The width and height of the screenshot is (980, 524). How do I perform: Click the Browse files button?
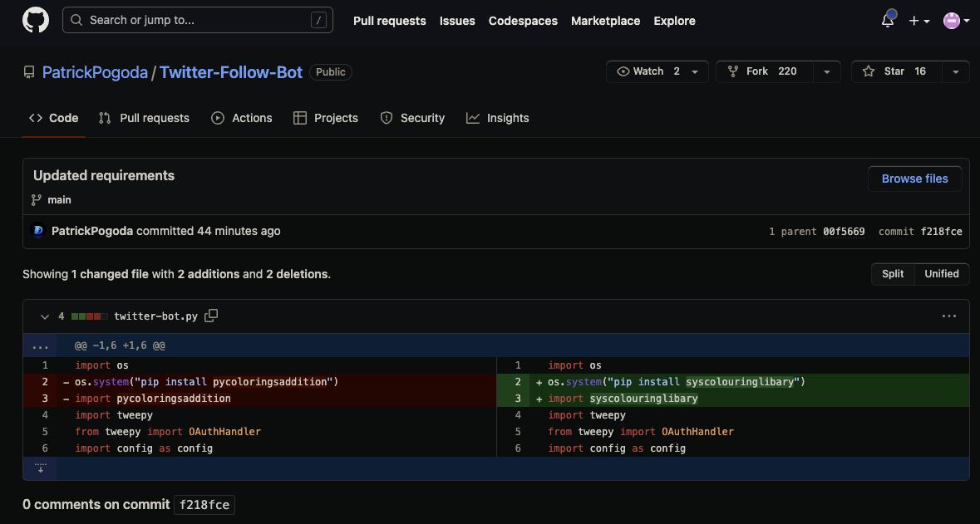[914, 179]
